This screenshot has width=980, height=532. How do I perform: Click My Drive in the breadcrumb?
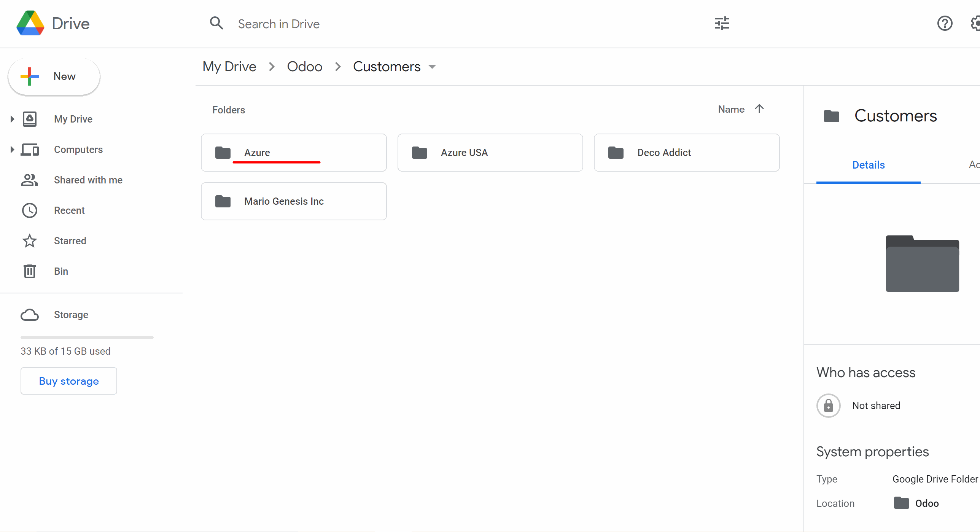(x=229, y=67)
